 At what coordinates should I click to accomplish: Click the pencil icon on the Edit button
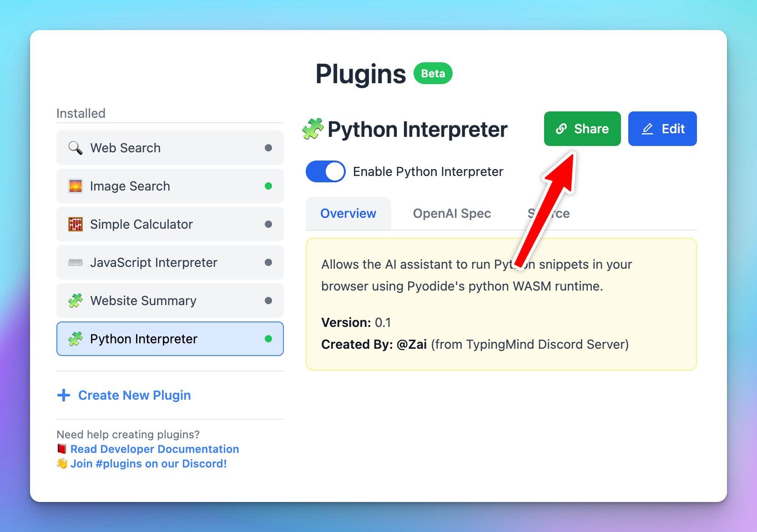pos(647,129)
